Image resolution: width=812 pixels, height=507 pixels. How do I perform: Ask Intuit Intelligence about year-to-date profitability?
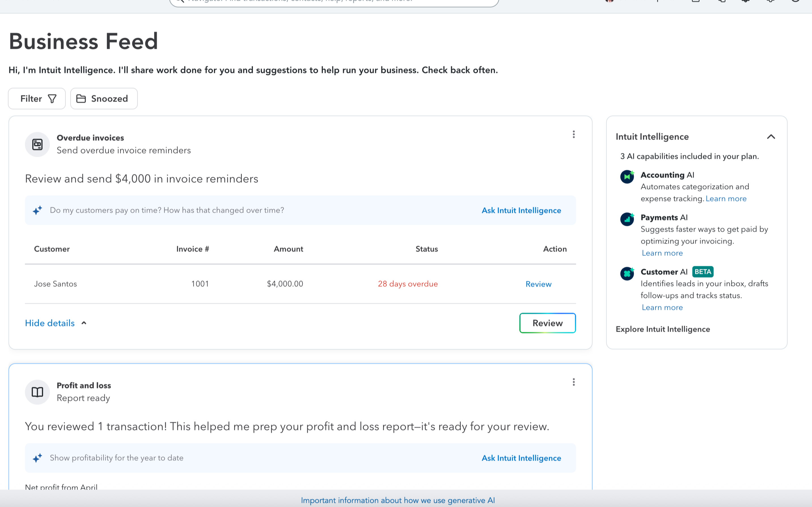[x=521, y=458]
